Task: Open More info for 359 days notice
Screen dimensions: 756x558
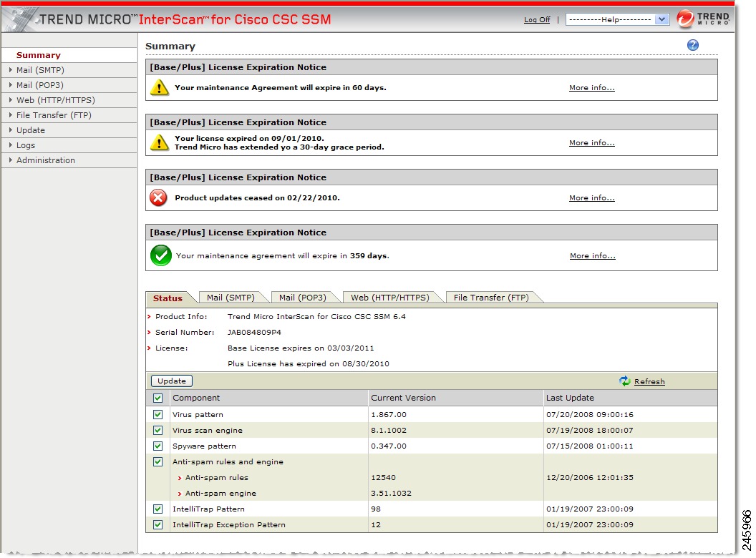Action: coord(593,255)
